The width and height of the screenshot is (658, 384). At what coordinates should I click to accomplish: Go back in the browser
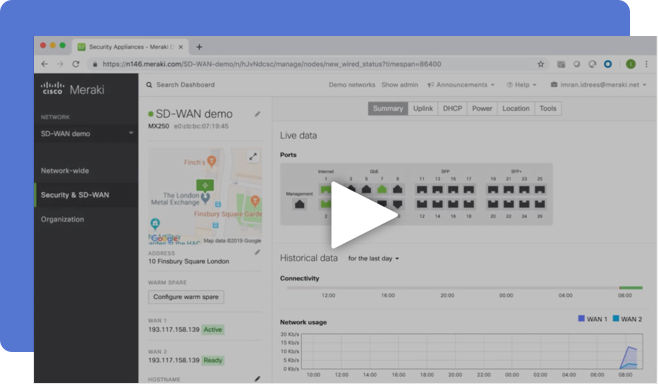point(44,64)
